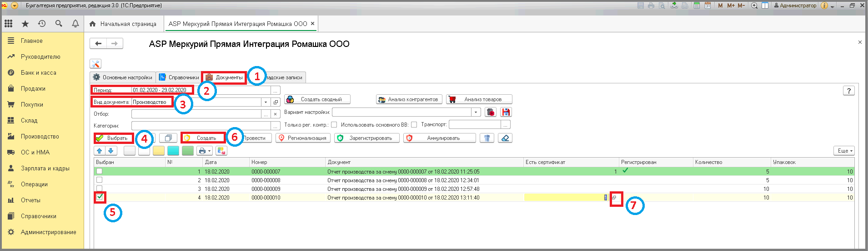Click the notifications bell icon
This screenshot has height=251, width=868.
click(75, 24)
